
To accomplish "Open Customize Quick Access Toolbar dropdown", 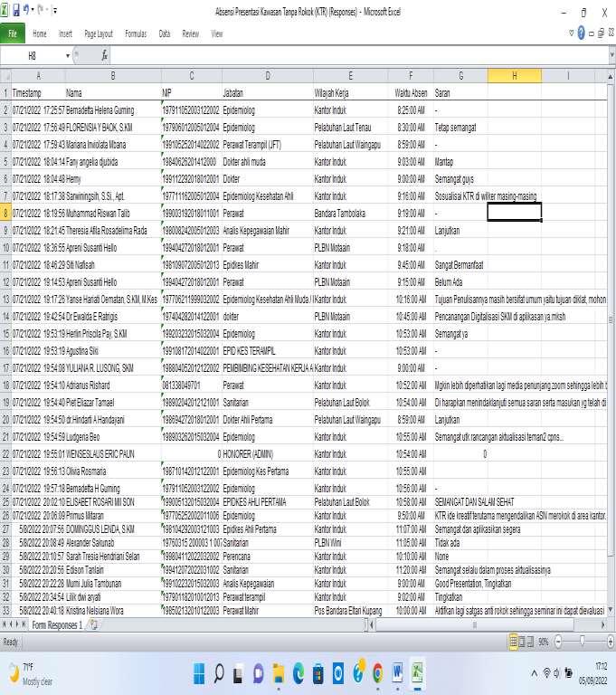I will [54, 10].
